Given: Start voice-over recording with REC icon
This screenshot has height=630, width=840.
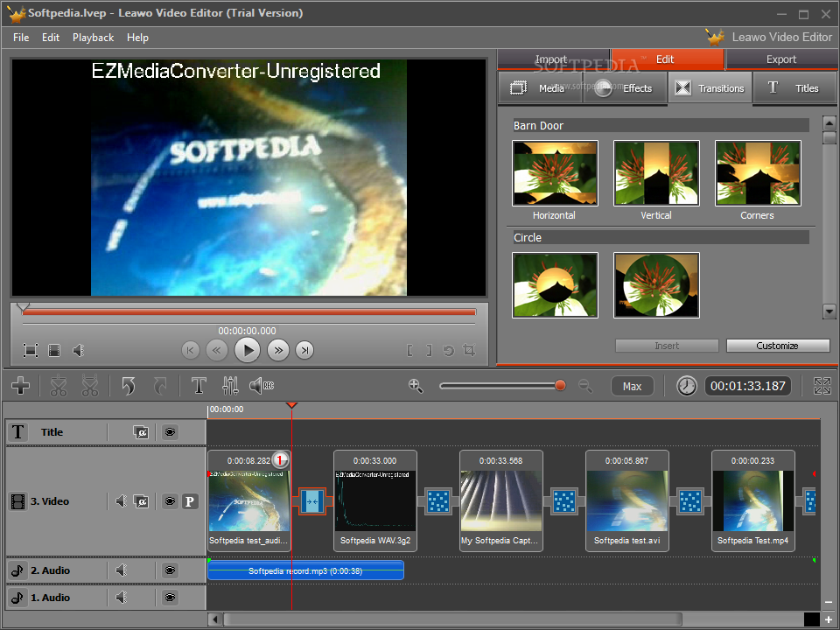Looking at the screenshot, I should click(x=262, y=386).
